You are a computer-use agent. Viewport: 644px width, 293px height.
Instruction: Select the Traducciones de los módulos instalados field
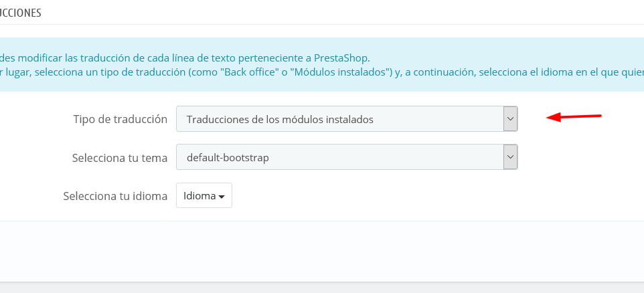pos(347,118)
